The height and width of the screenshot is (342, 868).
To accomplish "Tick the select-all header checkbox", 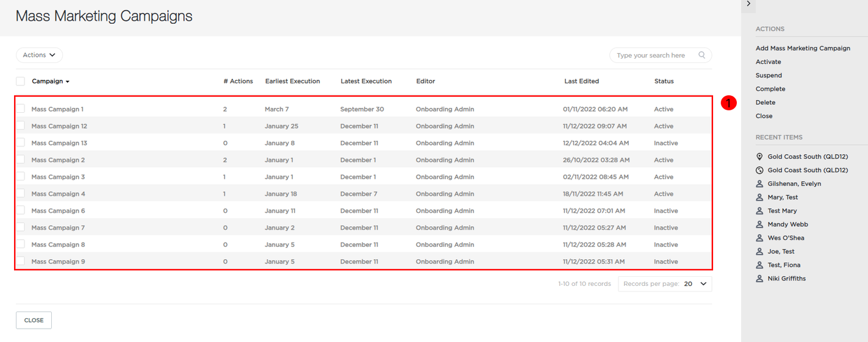I will 21,81.
